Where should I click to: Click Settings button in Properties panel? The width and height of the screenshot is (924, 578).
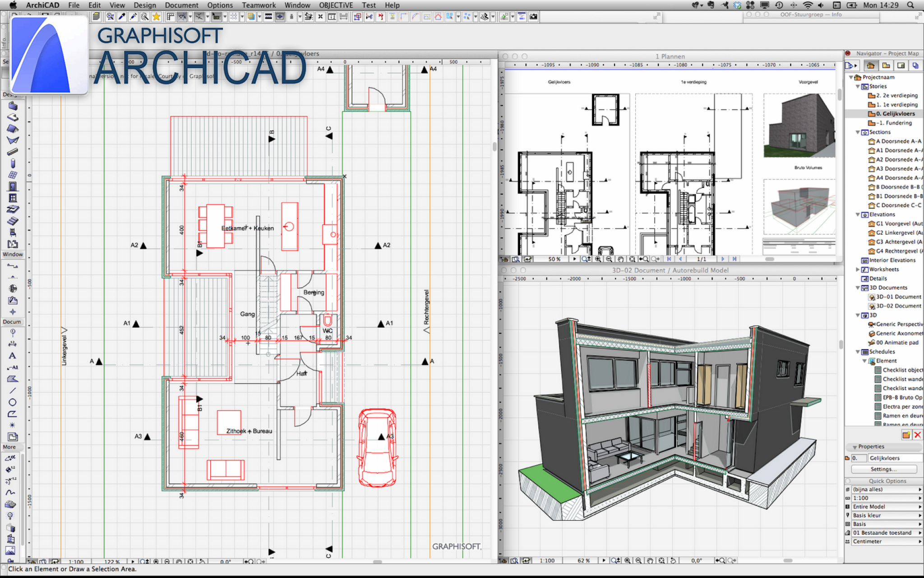coord(883,469)
